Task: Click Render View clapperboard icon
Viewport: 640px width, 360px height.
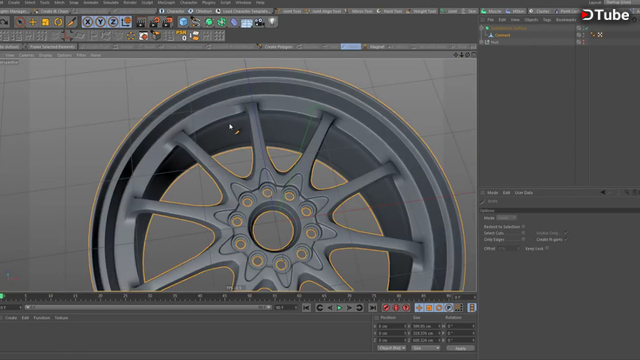Action: (141, 22)
